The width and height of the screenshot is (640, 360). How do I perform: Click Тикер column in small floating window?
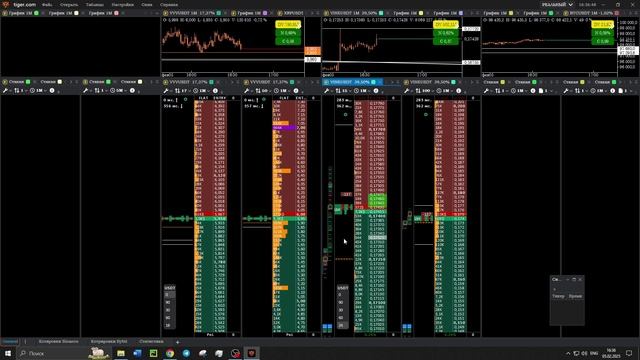[558, 296]
